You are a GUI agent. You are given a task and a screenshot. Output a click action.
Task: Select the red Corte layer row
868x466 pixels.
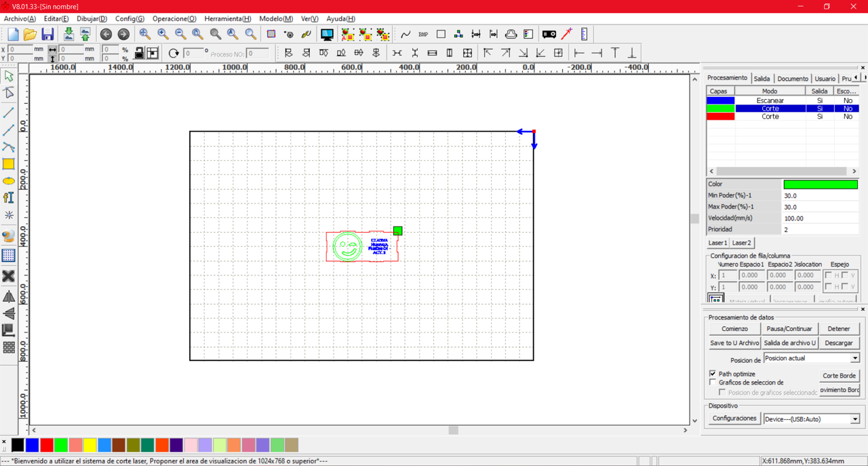[x=783, y=117]
